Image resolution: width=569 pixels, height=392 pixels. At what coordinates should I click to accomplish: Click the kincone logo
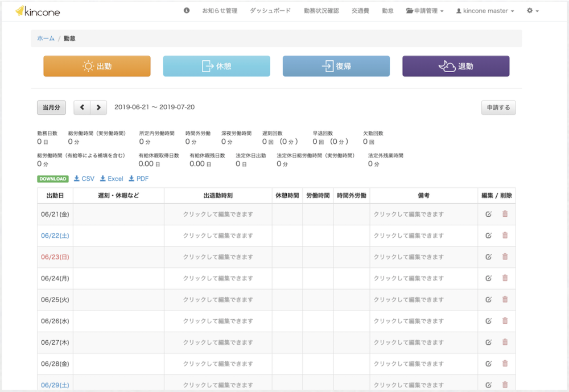tap(38, 10)
